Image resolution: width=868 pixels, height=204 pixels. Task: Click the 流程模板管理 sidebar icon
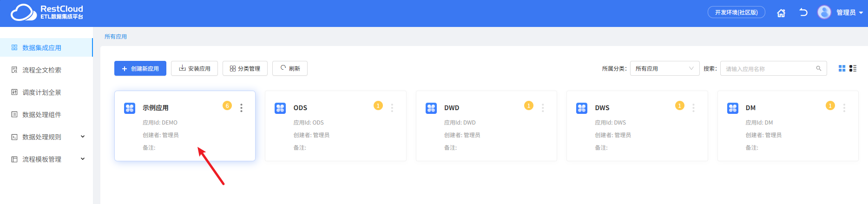14,159
